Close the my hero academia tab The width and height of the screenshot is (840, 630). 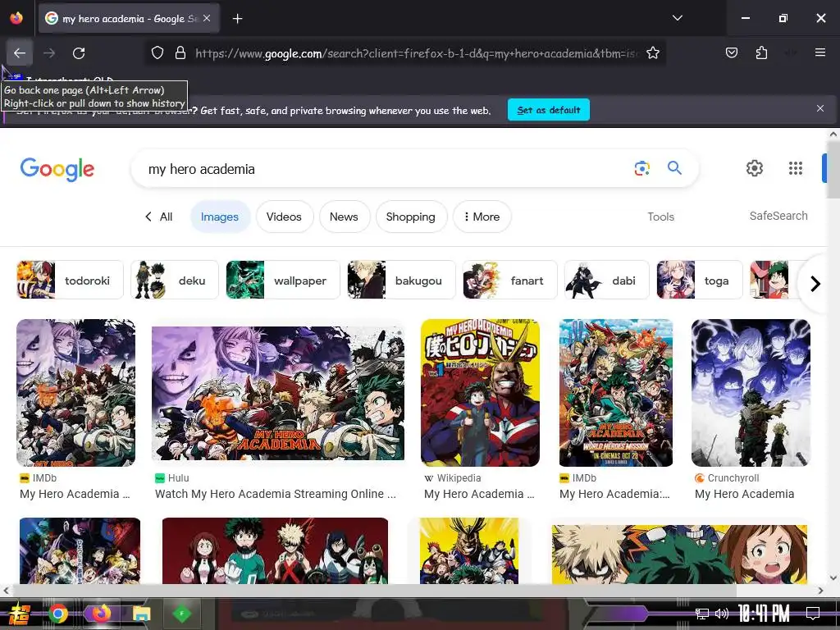coord(207,18)
